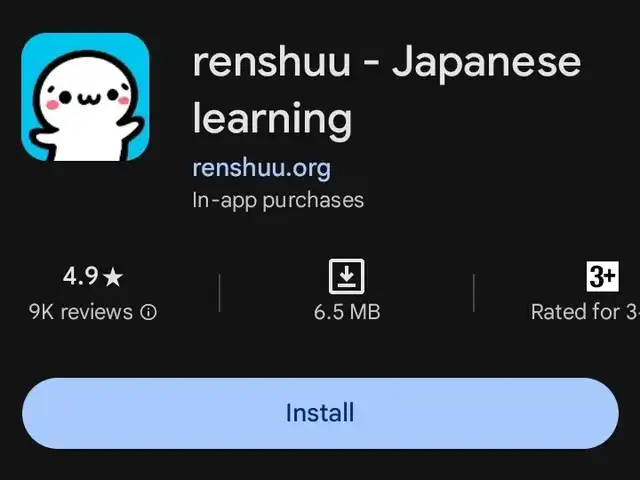Viewport: 640px width, 480px height.
Task: Click the word learning in the title
Action: click(272, 119)
